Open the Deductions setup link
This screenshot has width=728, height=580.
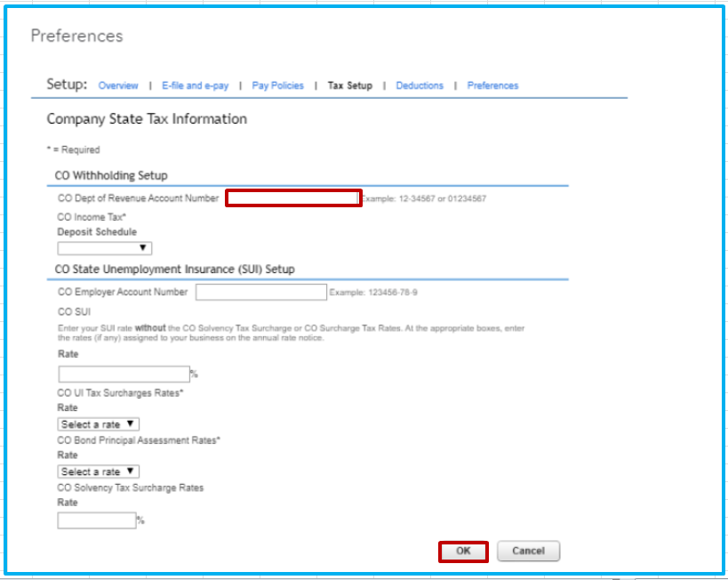coord(420,85)
